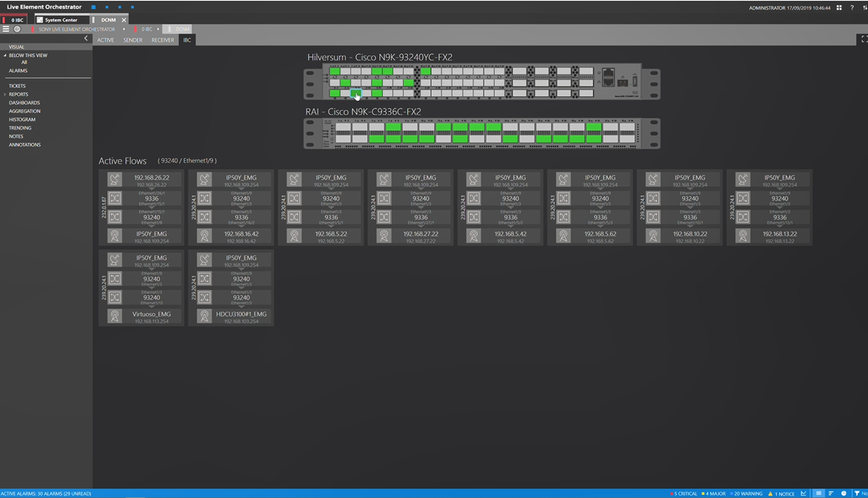Click the 9336 switch icon on 192.168.26.22 card
Image resolution: width=868 pixels, height=498 pixels.
(115, 198)
